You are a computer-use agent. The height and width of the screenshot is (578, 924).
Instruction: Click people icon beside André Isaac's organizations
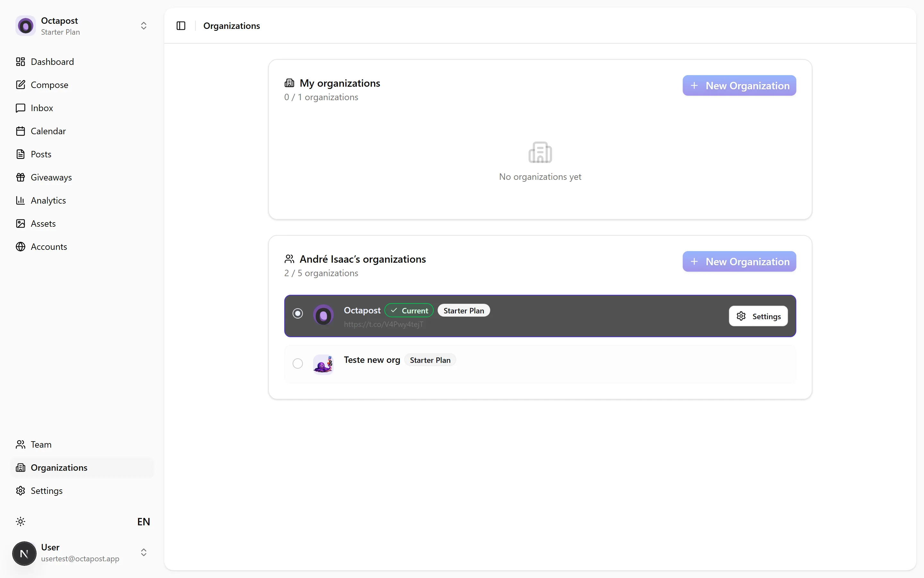(x=289, y=259)
